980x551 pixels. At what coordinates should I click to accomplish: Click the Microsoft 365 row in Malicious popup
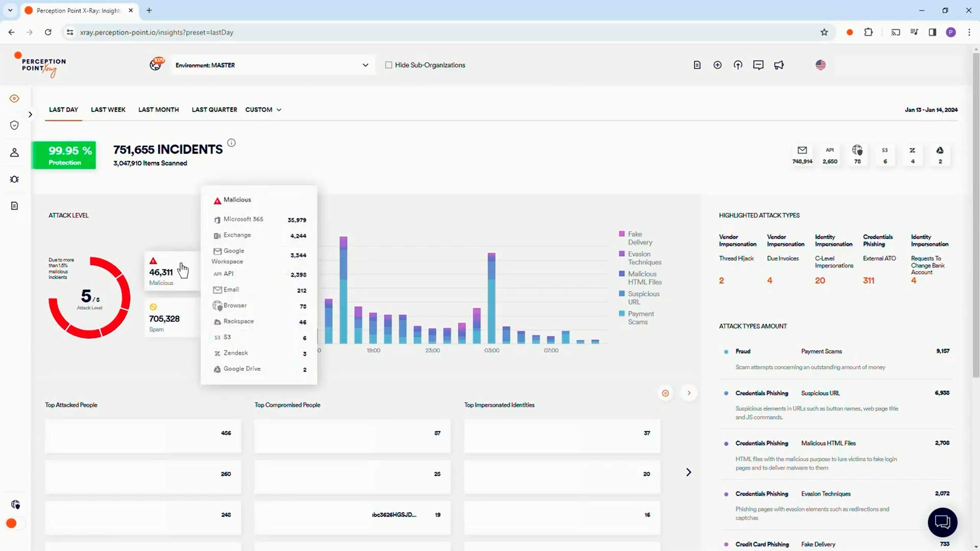coord(259,219)
